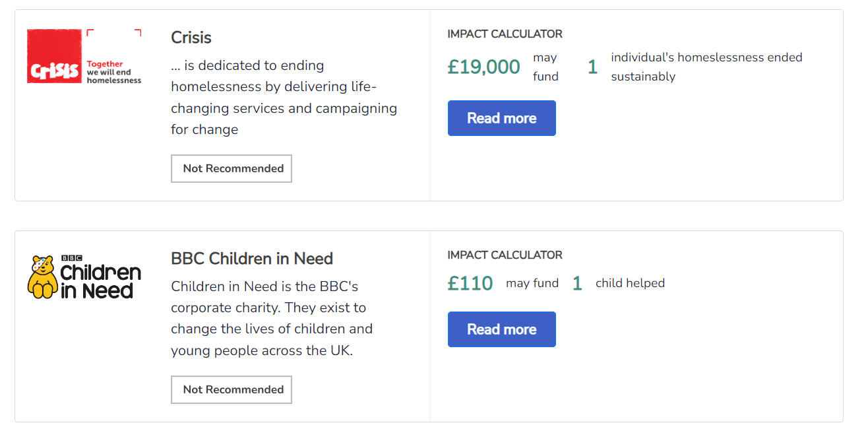Click the 'child helped' outcome text
The image size is (868, 431).
coord(630,284)
